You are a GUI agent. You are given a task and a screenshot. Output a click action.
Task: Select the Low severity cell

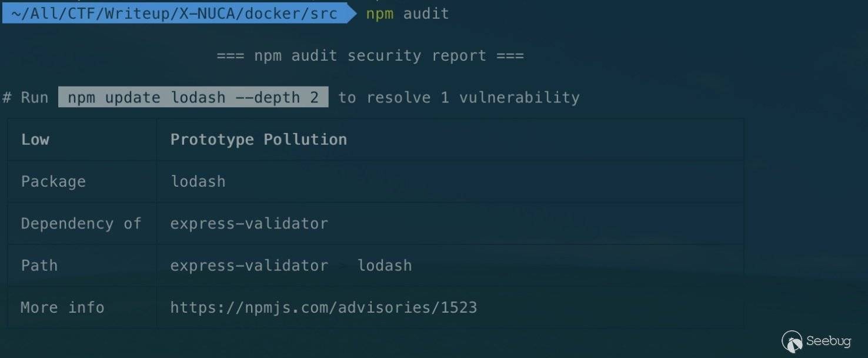tap(35, 140)
